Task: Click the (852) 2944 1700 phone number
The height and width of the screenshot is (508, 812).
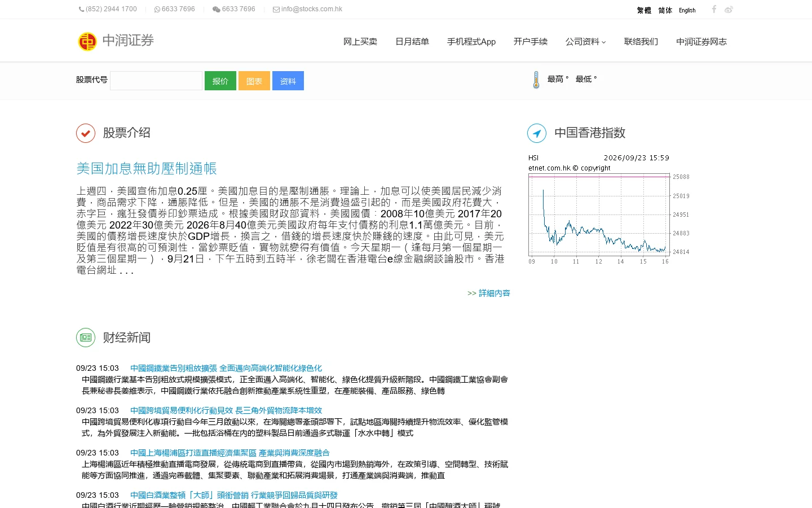Action: [x=111, y=9]
